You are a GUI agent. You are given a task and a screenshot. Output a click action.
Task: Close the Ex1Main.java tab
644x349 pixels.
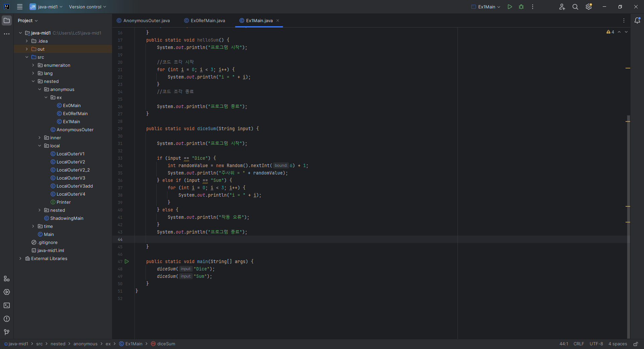point(278,20)
